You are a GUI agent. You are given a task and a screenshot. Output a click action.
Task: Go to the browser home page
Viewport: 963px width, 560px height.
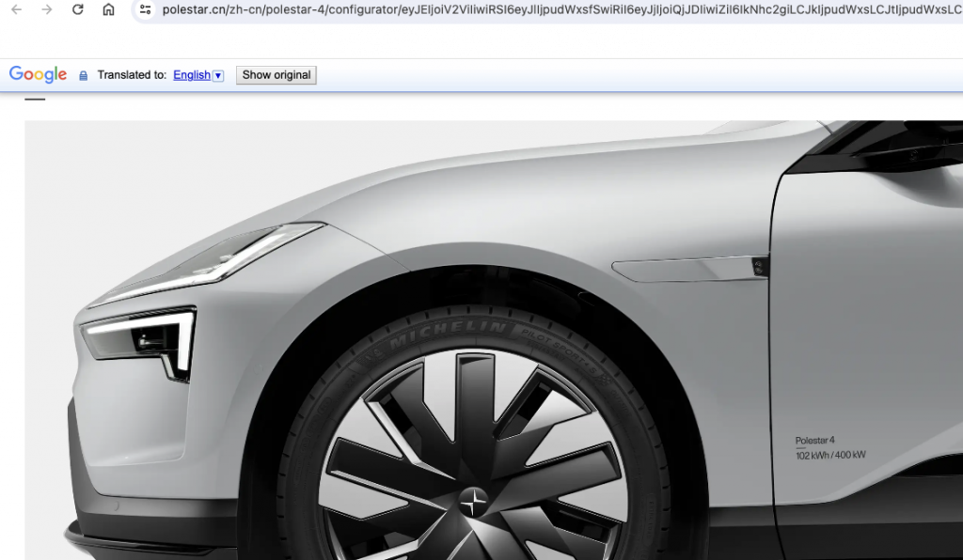[109, 9]
